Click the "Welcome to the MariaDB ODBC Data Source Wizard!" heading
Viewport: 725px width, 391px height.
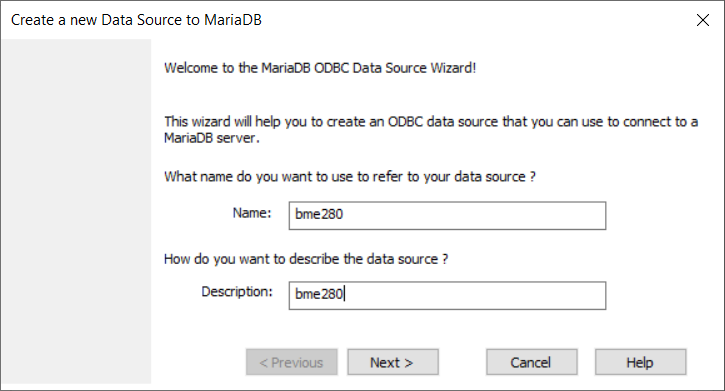[320, 68]
